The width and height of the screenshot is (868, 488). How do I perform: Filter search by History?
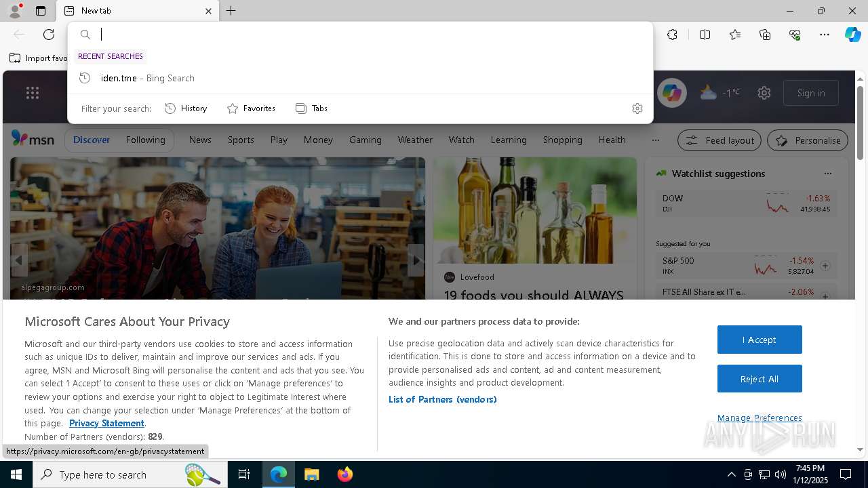click(186, 108)
